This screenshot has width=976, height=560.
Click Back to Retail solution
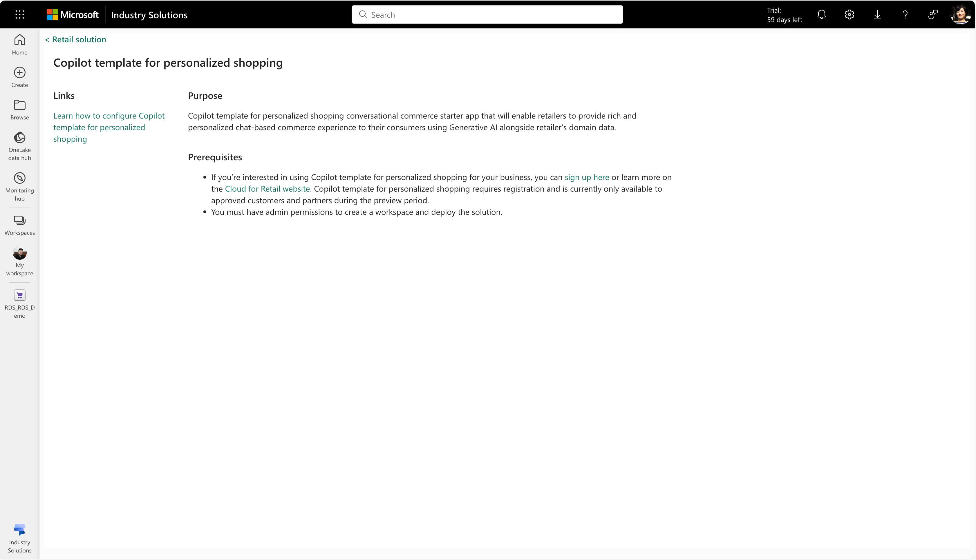(75, 38)
